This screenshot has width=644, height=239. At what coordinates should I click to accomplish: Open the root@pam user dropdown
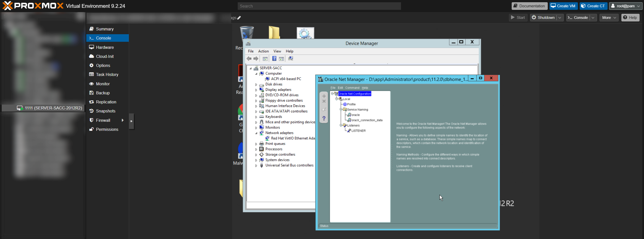pos(626,6)
